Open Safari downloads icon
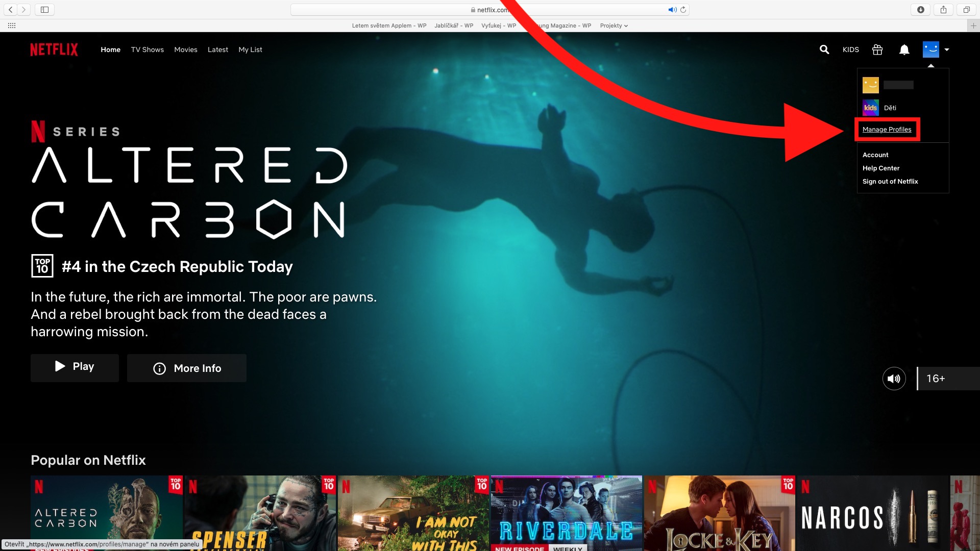The width and height of the screenshot is (980, 551). pos(920,10)
